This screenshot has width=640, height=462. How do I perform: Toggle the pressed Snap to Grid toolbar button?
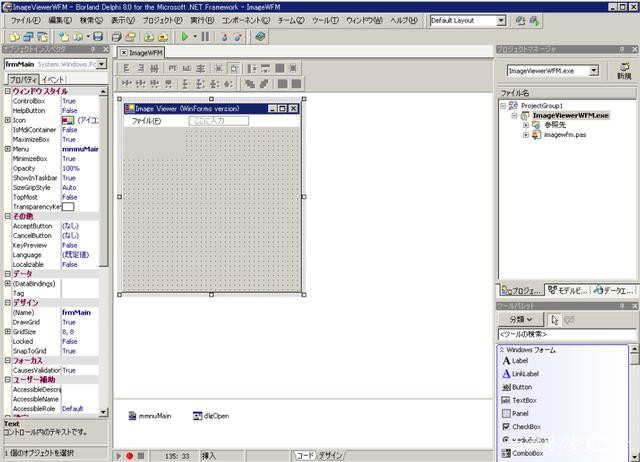tap(234, 68)
